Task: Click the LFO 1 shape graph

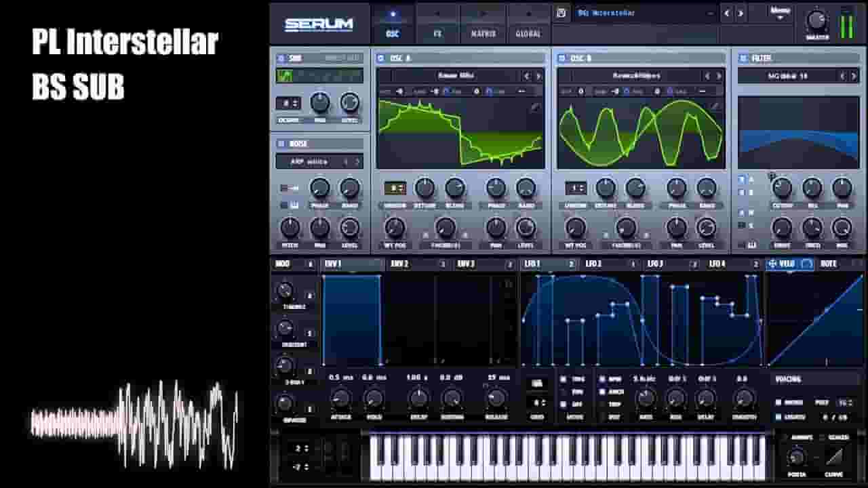Action: (x=642, y=320)
